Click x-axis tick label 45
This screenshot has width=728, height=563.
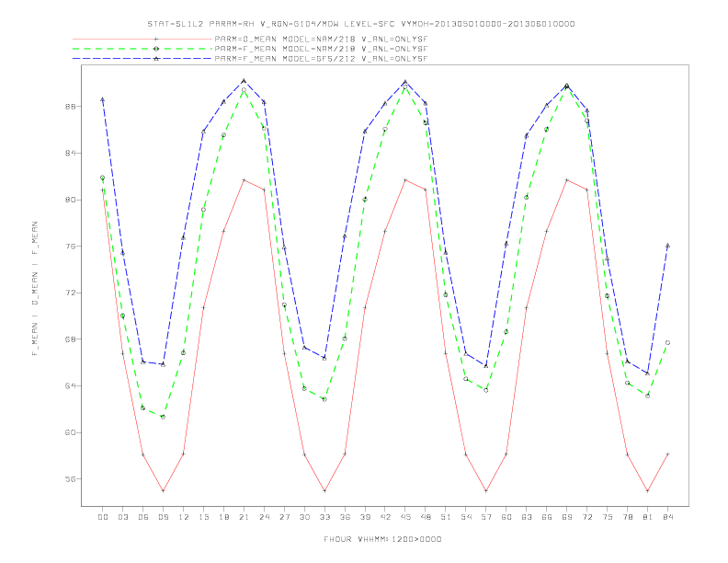coord(405,517)
